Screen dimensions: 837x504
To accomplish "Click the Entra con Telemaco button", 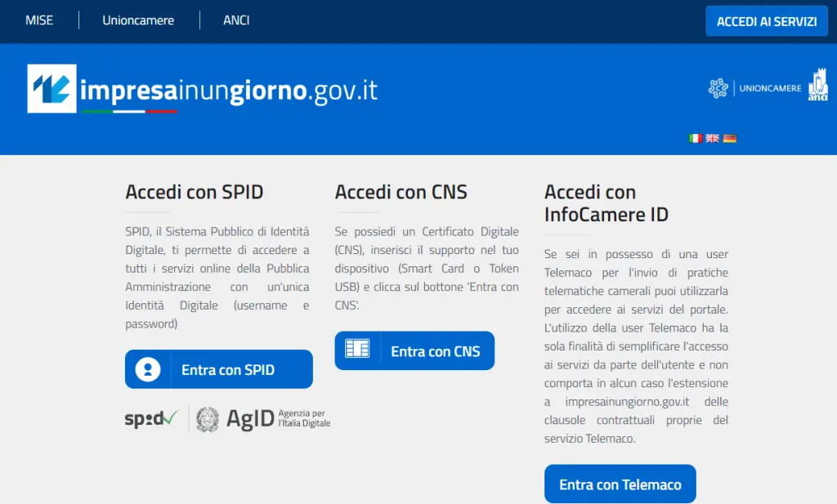I will 620,484.
